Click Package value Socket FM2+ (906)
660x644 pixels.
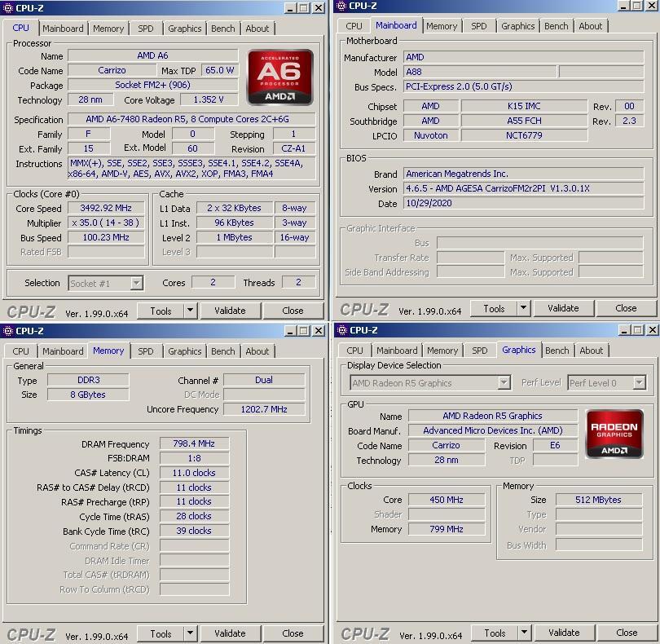coord(153,85)
